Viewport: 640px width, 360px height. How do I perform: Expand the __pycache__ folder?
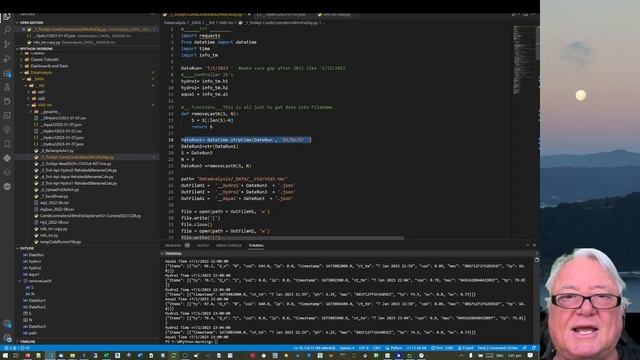pyautogui.click(x=50, y=111)
